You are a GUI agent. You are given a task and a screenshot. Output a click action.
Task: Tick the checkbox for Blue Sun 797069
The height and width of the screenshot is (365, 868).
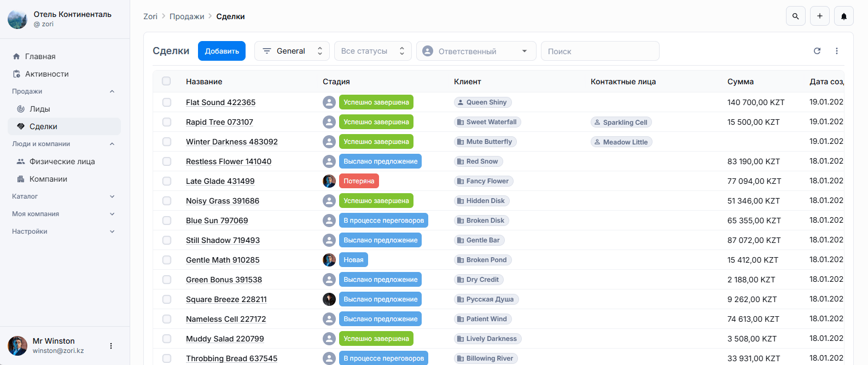coord(166,221)
